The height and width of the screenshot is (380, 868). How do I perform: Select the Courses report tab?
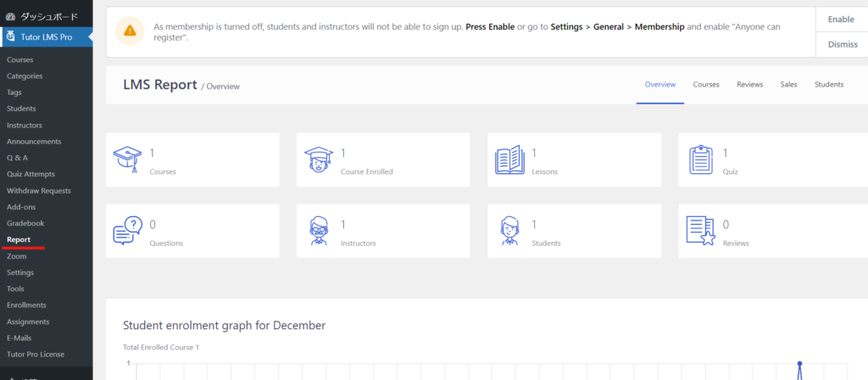[x=705, y=85]
